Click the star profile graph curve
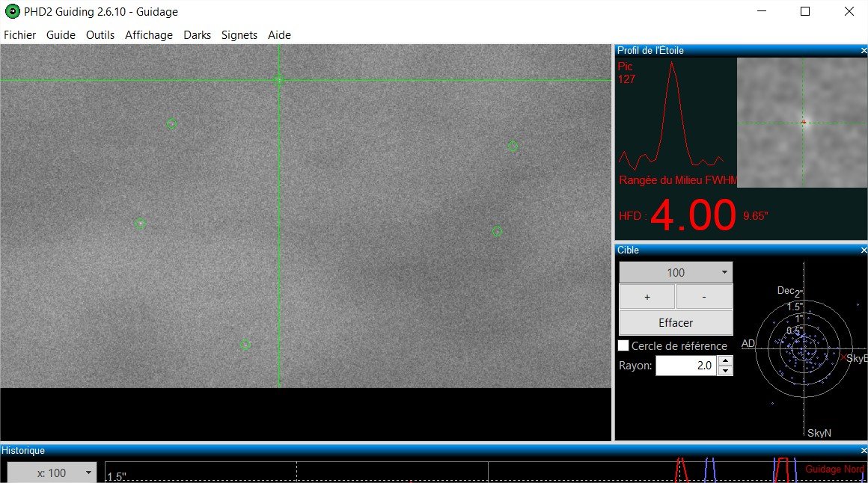 (x=671, y=115)
